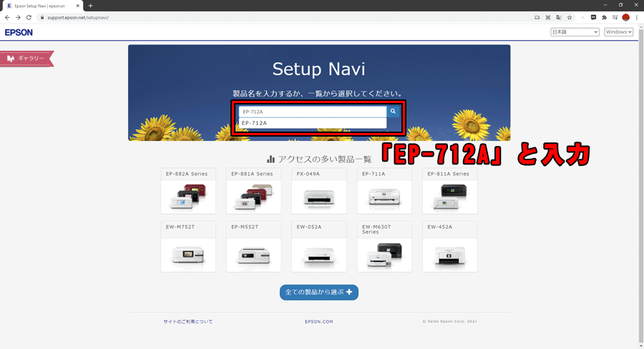The image size is (644, 349).
Task: Click the browser address bar URL
Action: click(x=78, y=18)
